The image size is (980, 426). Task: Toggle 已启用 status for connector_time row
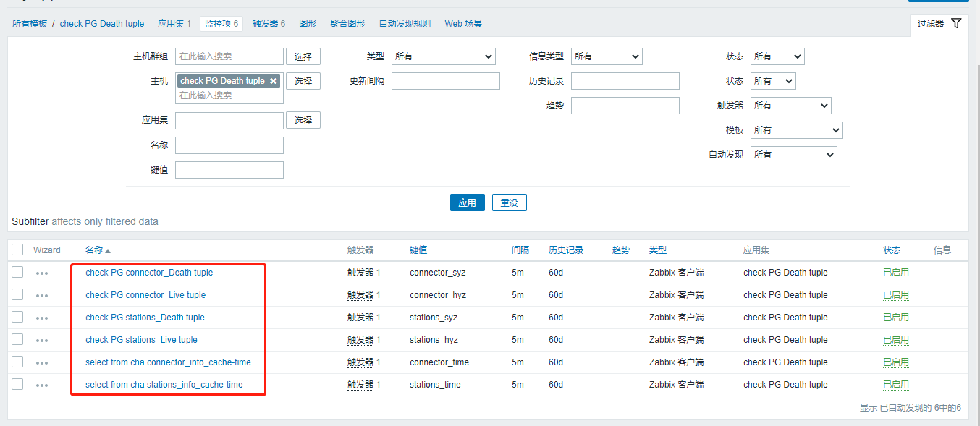tap(896, 362)
